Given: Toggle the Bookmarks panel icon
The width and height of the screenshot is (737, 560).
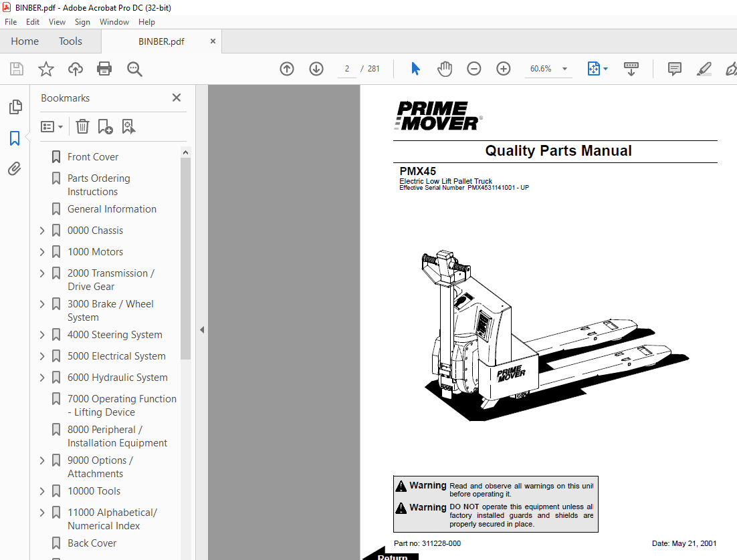Looking at the screenshot, I should (x=15, y=138).
